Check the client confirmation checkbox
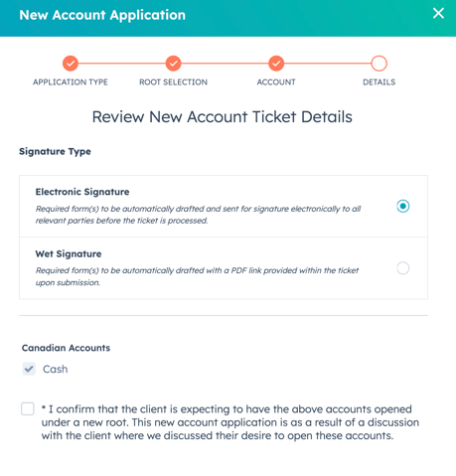Viewport: 456px width, 476px height. 28,408
